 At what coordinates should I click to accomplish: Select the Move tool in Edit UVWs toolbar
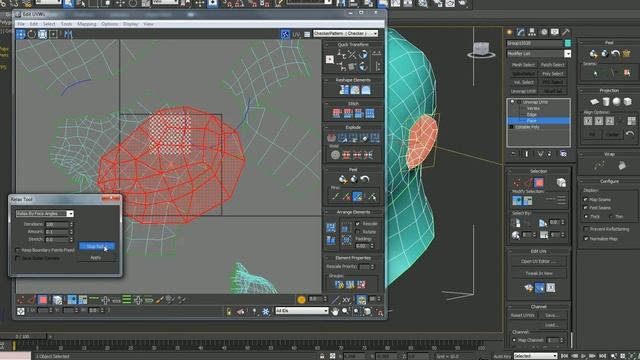21,34
